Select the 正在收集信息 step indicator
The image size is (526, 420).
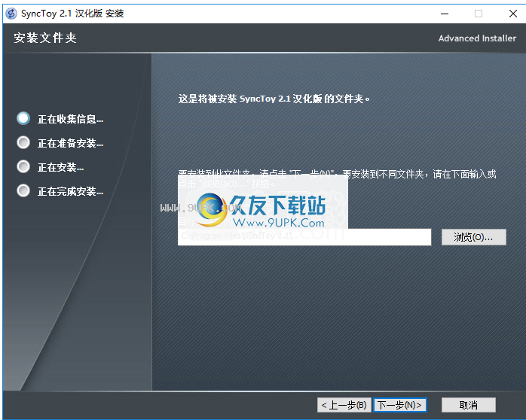click(x=23, y=119)
